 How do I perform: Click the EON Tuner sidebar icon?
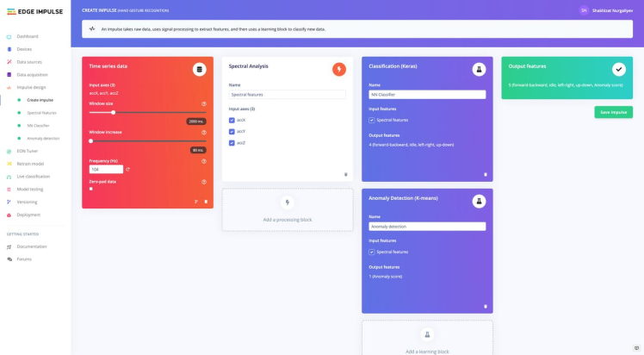click(x=9, y=151)
